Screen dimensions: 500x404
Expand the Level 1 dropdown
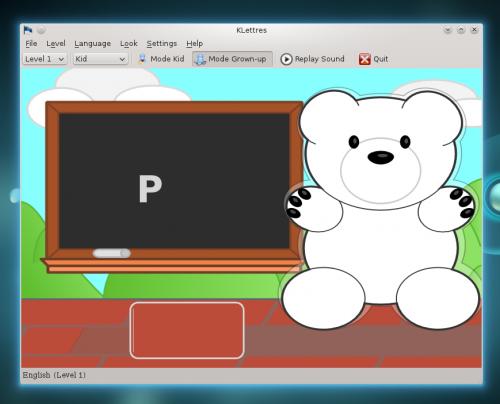(45, 59)
